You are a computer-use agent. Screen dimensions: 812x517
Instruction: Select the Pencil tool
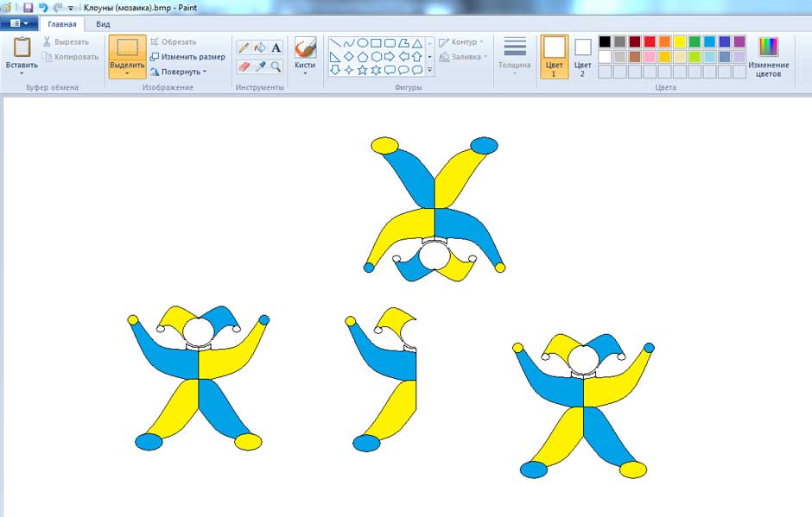(x=244, y=47)
